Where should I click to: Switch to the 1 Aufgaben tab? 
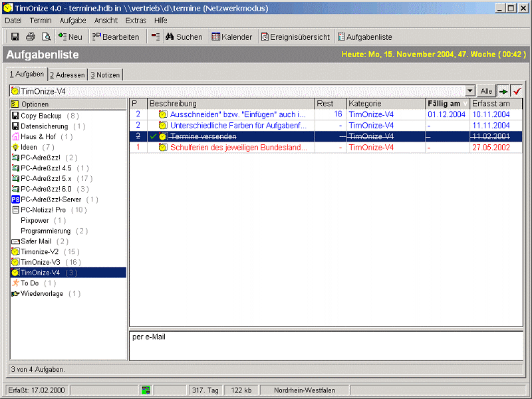(27, 74)
